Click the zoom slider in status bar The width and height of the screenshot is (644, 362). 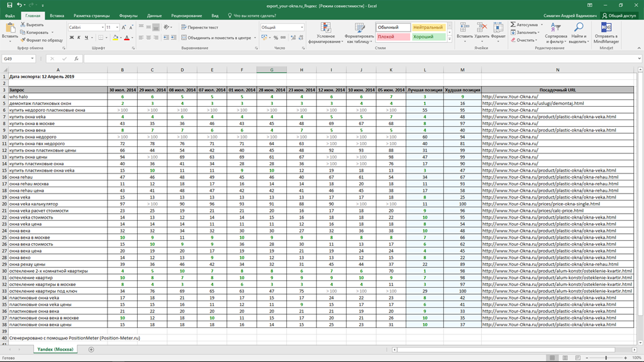pos(606,358)
